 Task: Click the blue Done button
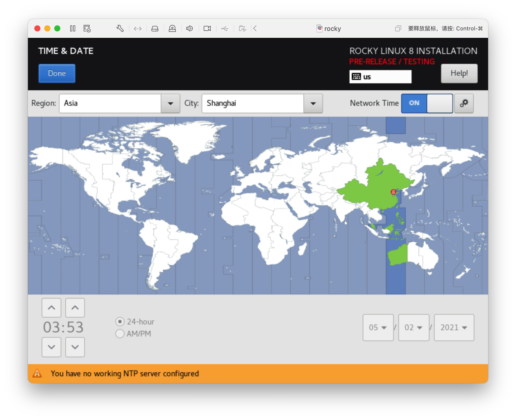57,73
